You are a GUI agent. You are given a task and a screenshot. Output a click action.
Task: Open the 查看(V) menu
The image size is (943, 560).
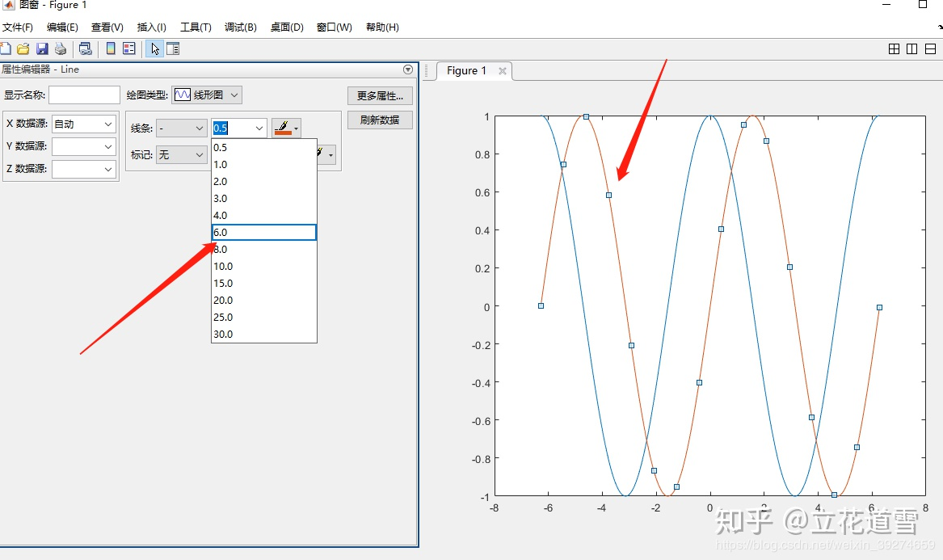107,27
